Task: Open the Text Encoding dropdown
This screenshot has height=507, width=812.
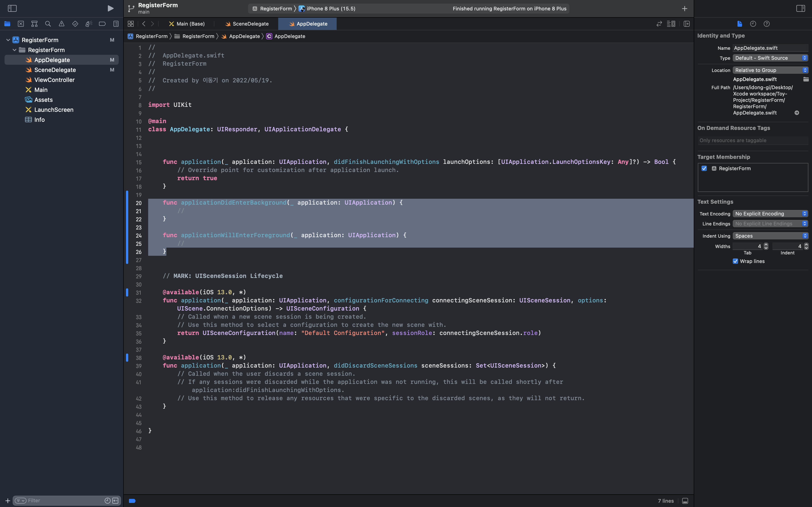Action: pyautogui.click(x=770, y=214)
